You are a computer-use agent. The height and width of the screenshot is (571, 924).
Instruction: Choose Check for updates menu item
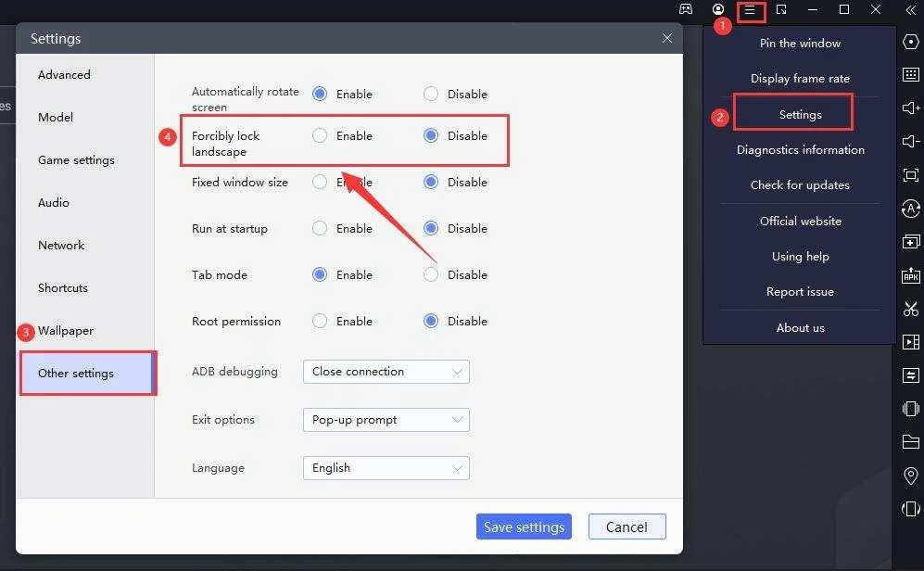800,185
